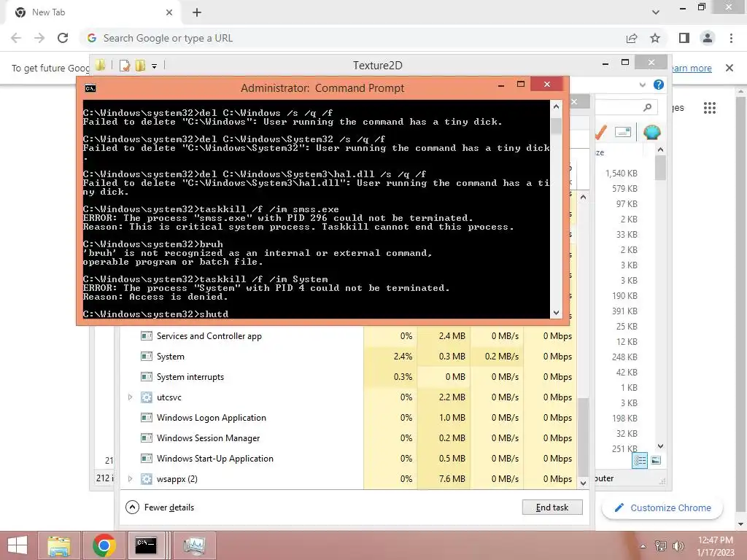Viewport: 747px width, 560px height.
Task: Expand the wsappx (2) process group
Action: click(130, 478)
